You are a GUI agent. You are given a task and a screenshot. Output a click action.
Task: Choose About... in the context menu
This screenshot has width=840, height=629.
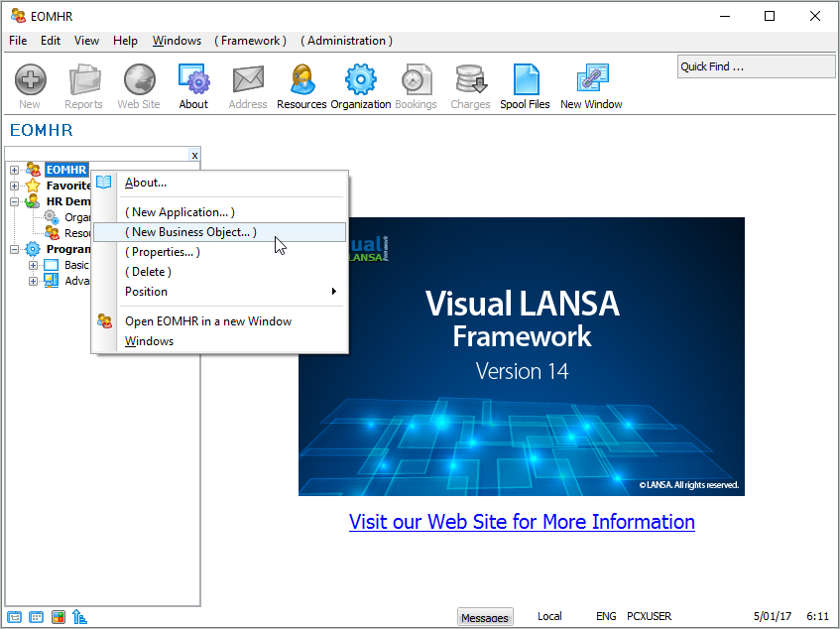(219, 183)
